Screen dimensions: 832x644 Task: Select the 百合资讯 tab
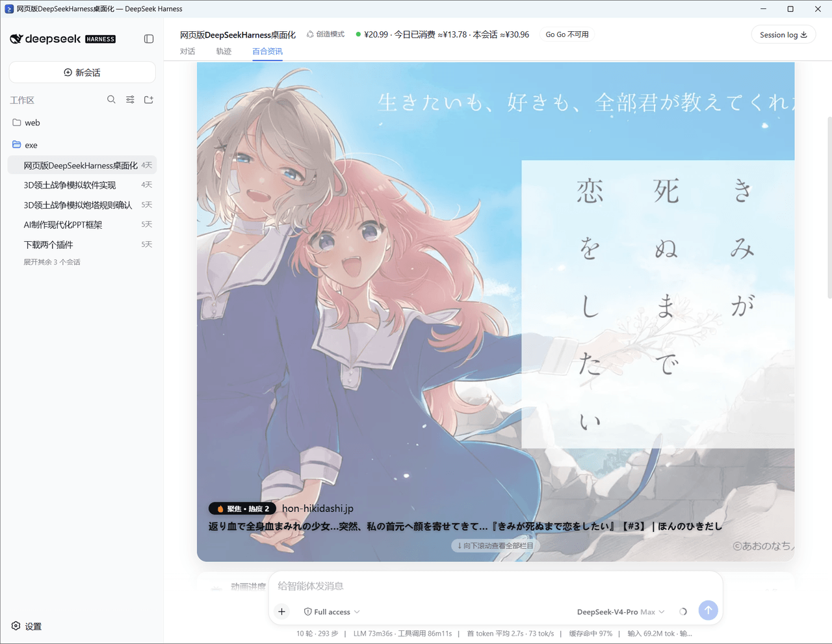point(267,51)
